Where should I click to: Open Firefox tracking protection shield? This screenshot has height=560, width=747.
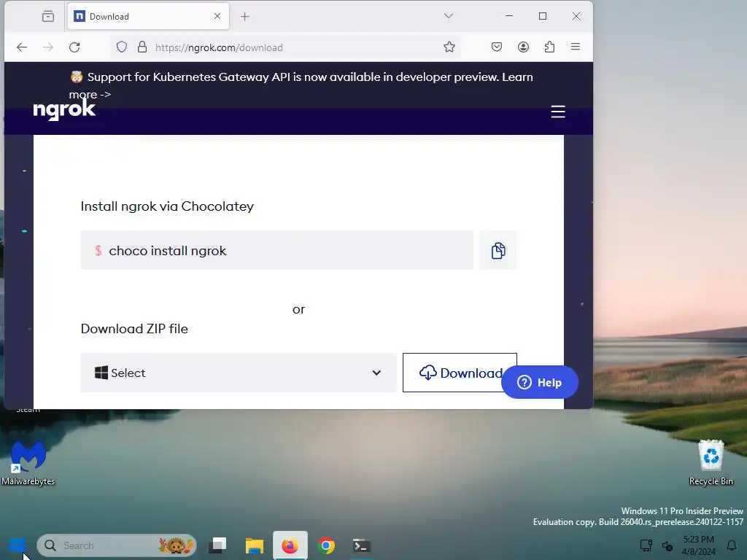coord(122,47)
